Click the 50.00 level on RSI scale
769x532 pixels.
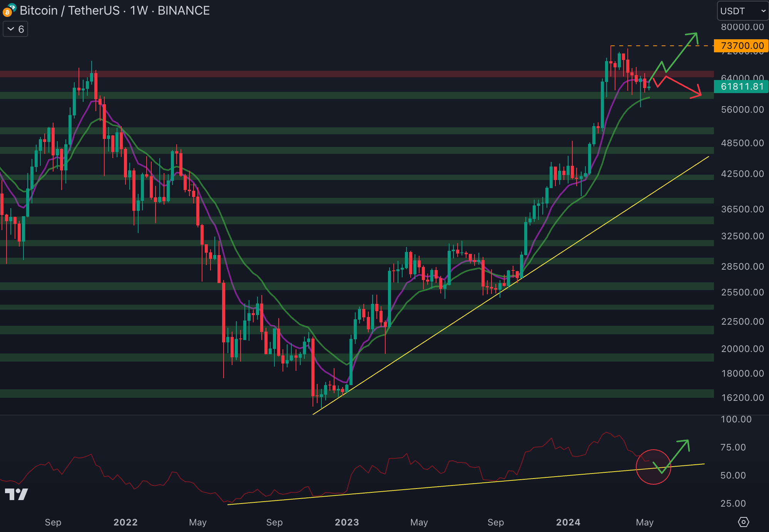pyautogui.click(x=733, y=475)
